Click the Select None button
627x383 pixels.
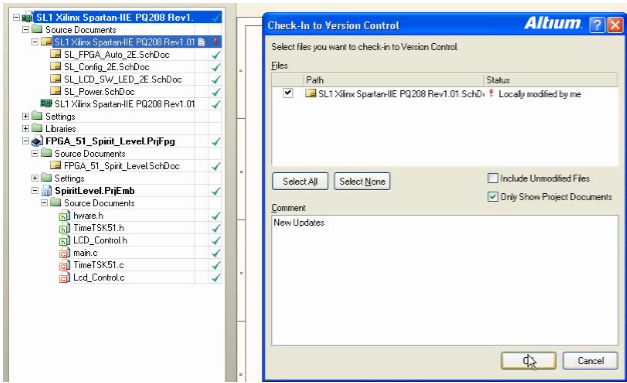point(362,181)
